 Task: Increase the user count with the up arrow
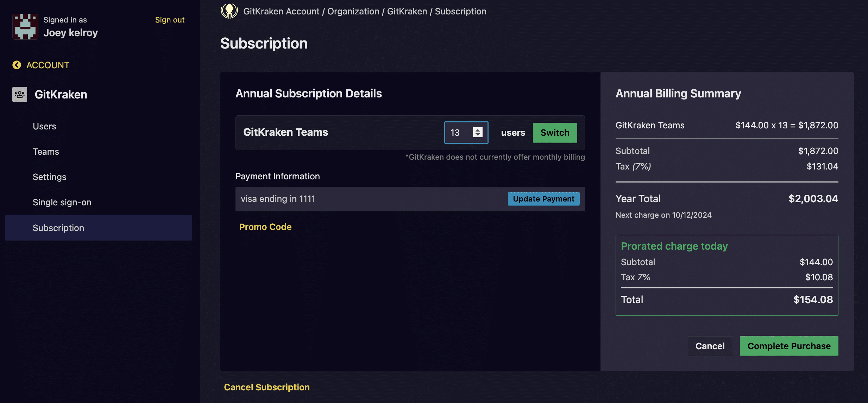(478, 130)
